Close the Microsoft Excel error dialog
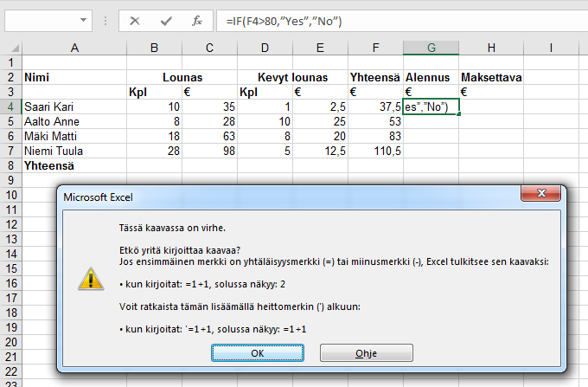588x387 pixels. [x=540, y=193]
